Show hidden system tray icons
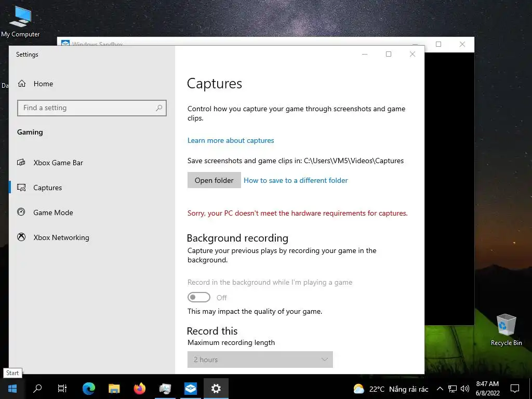Viewport: 532px width, 399px height. tap(440, 389)
